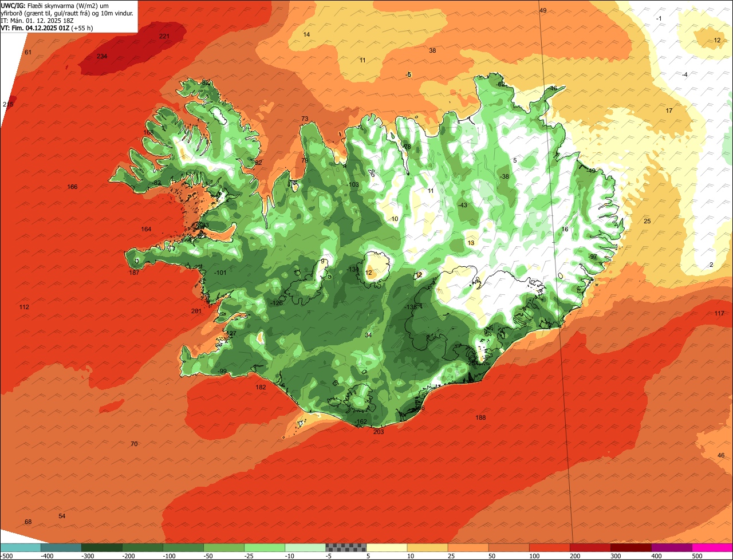Click the legend label '500'
Viewport: 733px width, 560px height.
pyautogui.click(x=697, y=556)
